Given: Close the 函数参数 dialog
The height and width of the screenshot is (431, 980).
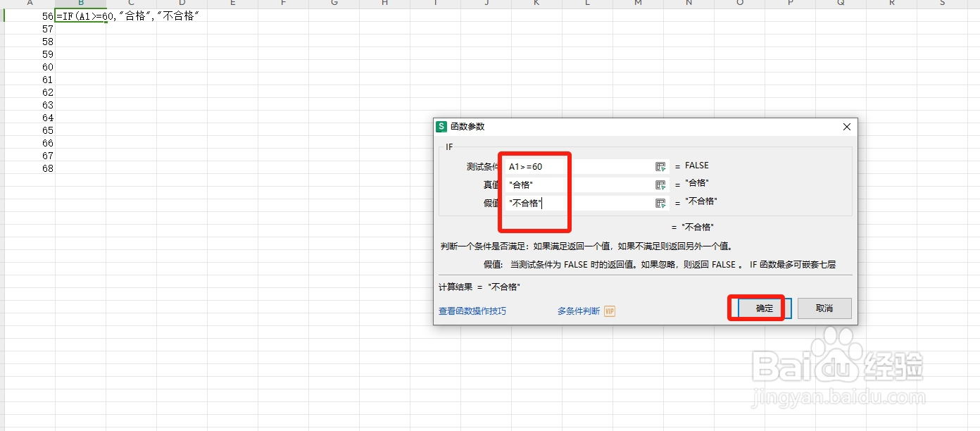Looking at the screenshot, I should coord(847,127).
